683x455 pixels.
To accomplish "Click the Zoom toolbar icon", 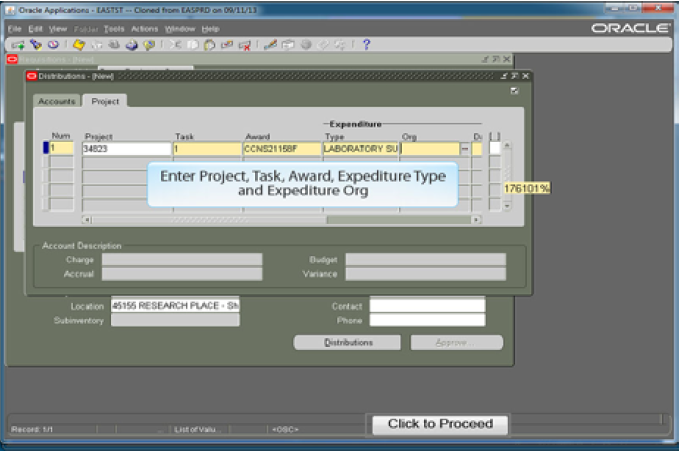I will click(x=288, y=45).
